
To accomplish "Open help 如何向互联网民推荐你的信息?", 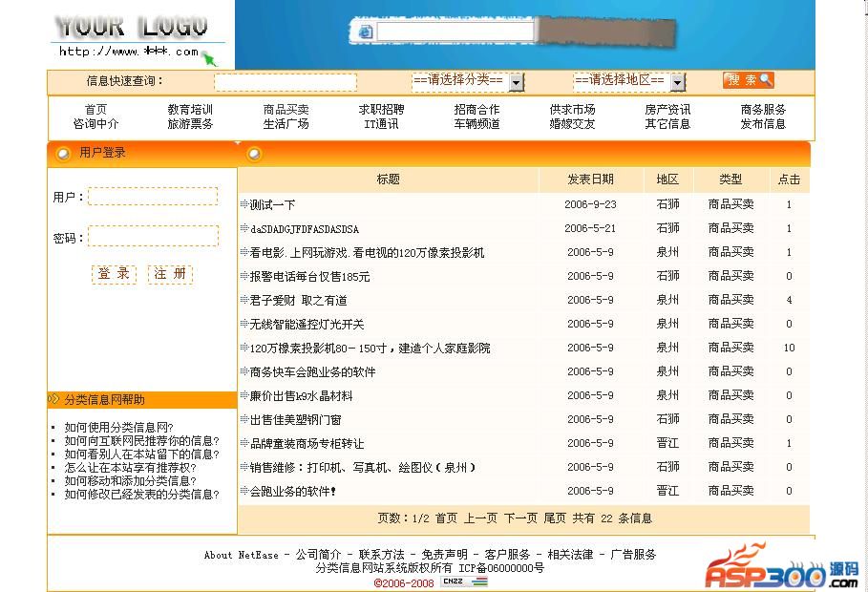I will (x=141, y=441).
